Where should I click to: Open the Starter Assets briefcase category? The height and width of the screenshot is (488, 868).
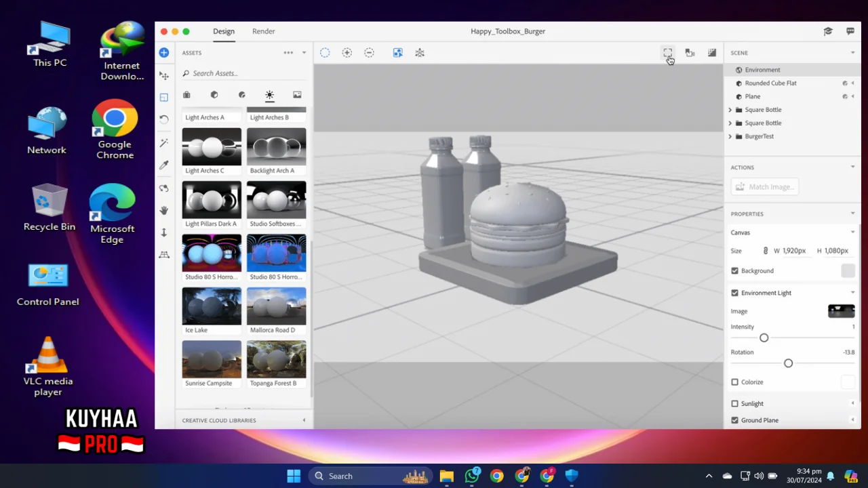click(x=186, y=95)
